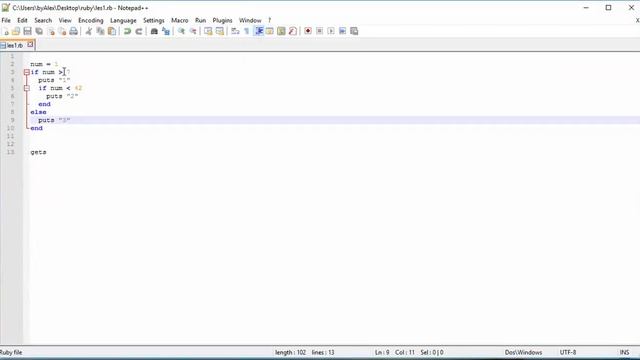Click 'length : 102' in status bar
Screen dimensions: 640x360
click(290, 352)
